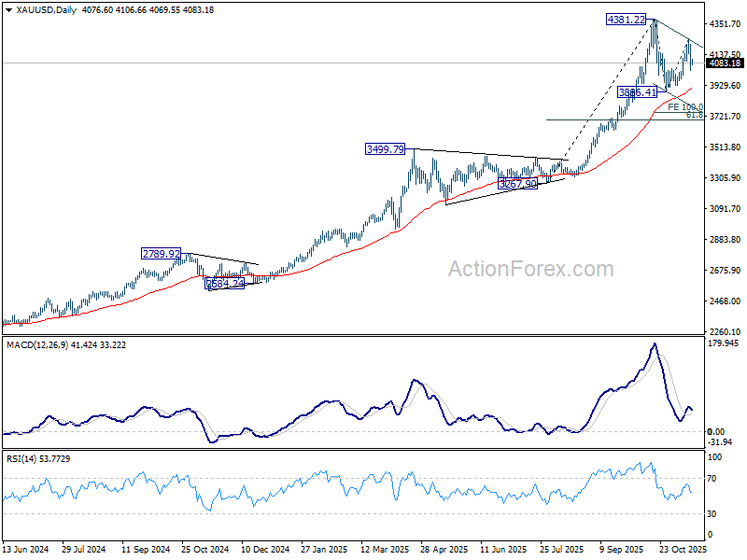
Task: Click the 28 Apr 2025 date label
Action: [x=444, y=550]
